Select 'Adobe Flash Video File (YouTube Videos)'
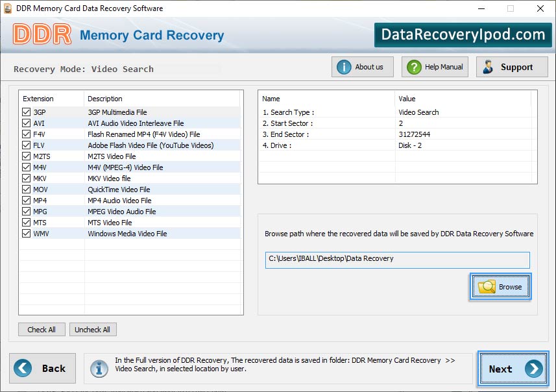Image resolution: width=556 pixels, height=392 pixels. click(x=151, y=145)
